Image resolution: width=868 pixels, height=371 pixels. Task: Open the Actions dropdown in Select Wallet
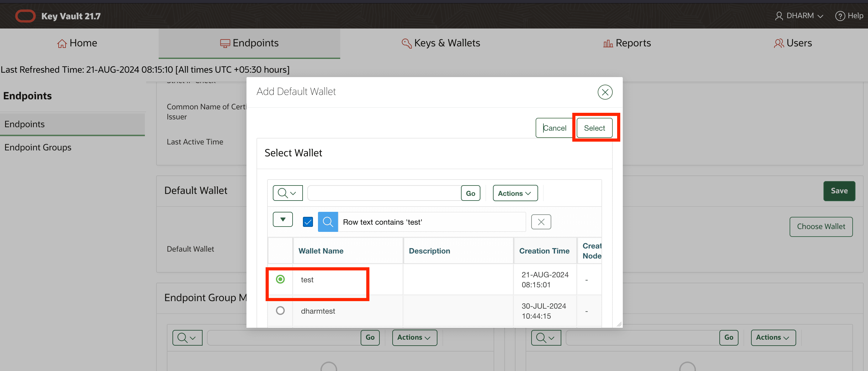coord(515,193)
